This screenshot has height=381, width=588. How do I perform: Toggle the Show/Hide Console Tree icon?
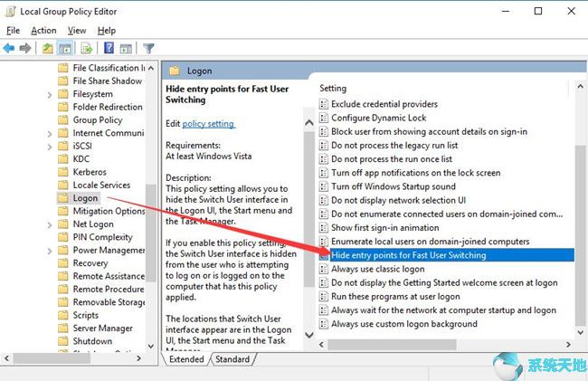coord(66,48)
